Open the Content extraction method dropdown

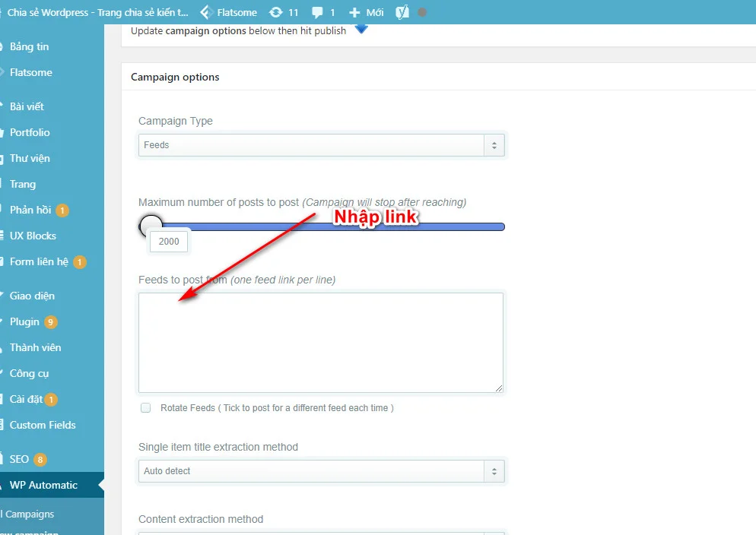(321, 532)
